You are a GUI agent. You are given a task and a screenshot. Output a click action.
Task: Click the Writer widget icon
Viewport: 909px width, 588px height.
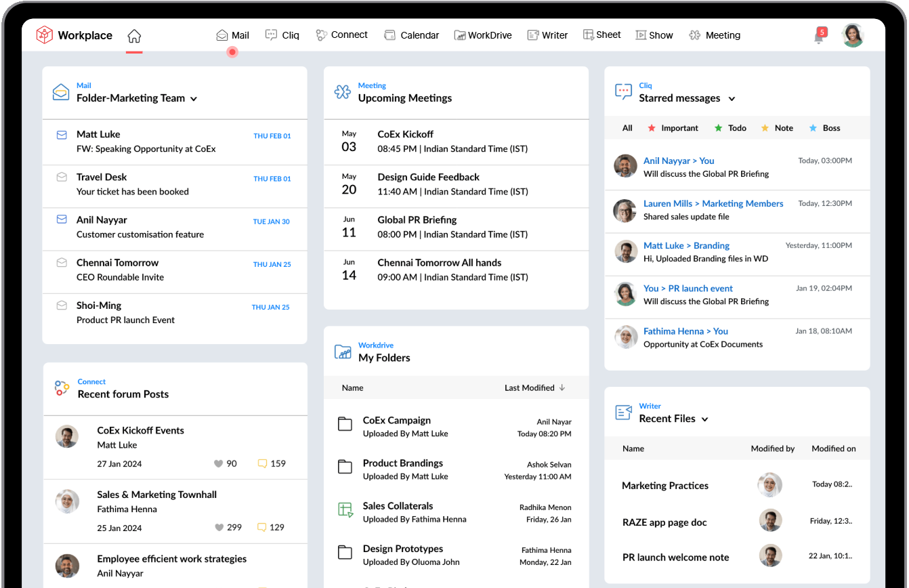tap(623, 412)
